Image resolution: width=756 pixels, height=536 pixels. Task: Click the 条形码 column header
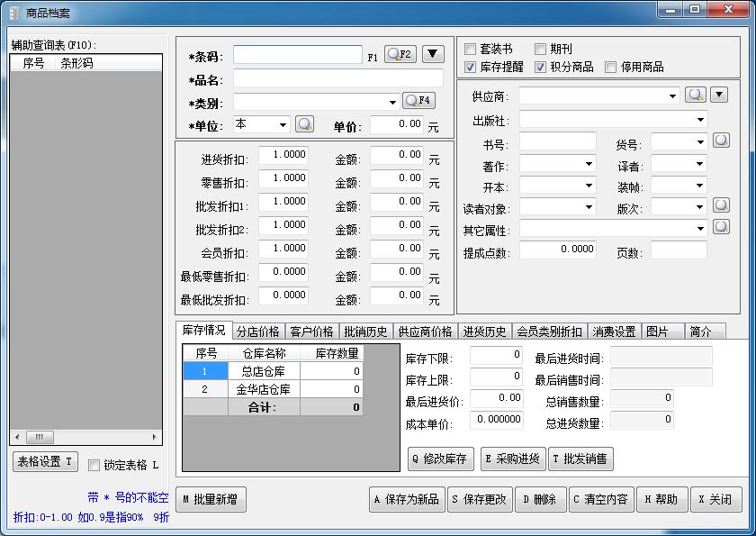pyautogui.click(x=109, y=63)
